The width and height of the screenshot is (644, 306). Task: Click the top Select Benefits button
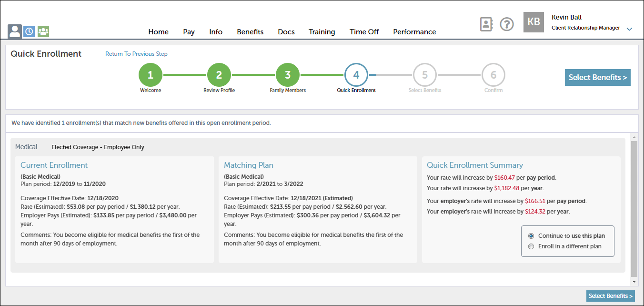597,77
